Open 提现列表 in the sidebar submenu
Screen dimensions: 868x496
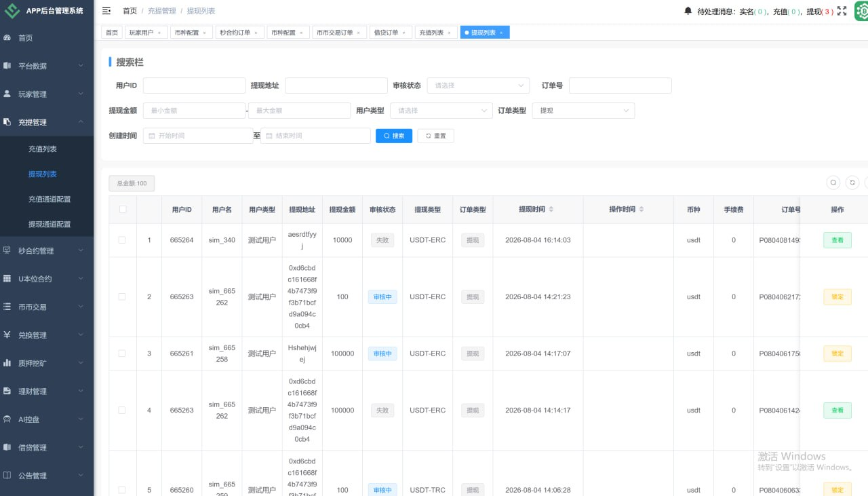(43, 174)
